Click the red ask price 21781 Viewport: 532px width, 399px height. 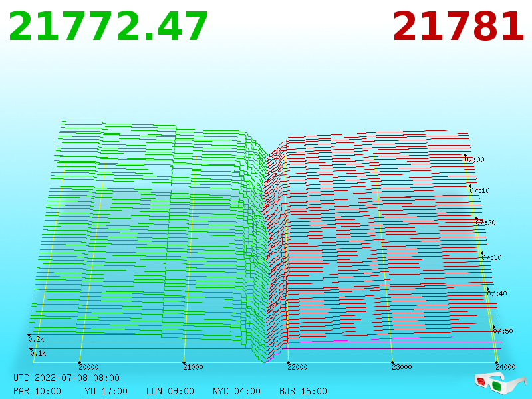point(458,27)
